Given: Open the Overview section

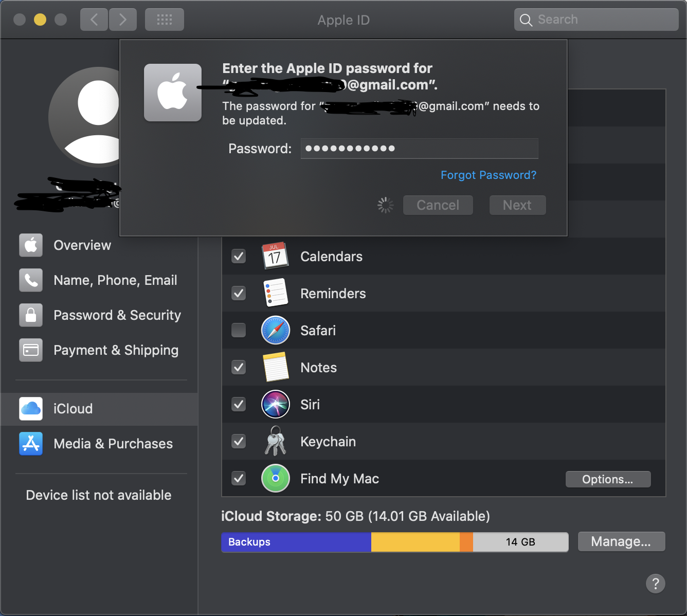Looking at the screenshot, I should pos(100,245).
